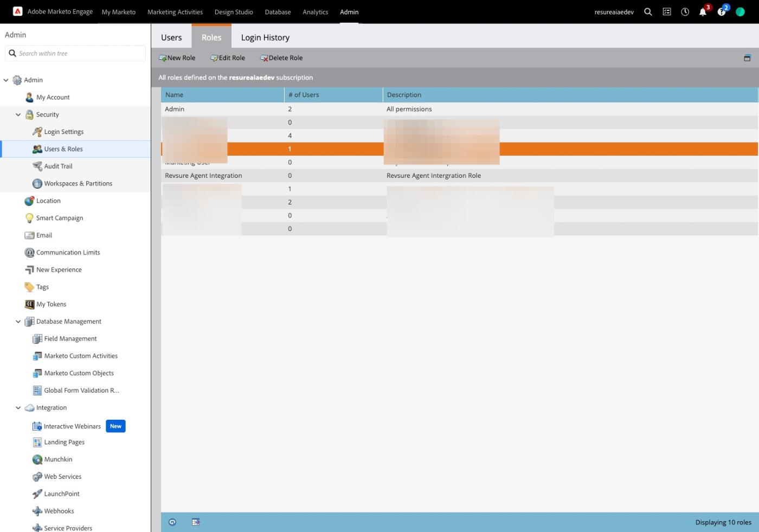Open Admin in the top navigation
Viewport: 759px width, 532px height.
[349, 12]
